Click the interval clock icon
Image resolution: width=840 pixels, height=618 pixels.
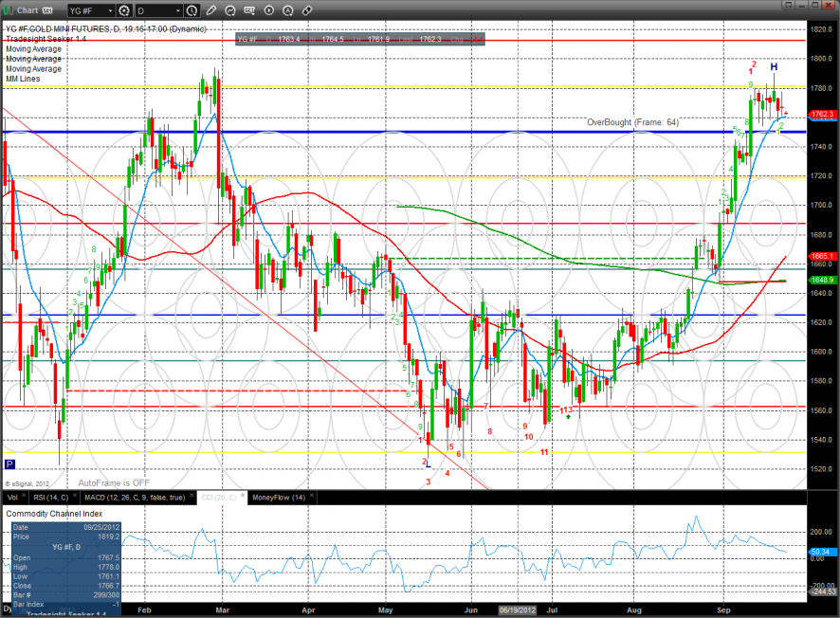coord(192,11)
